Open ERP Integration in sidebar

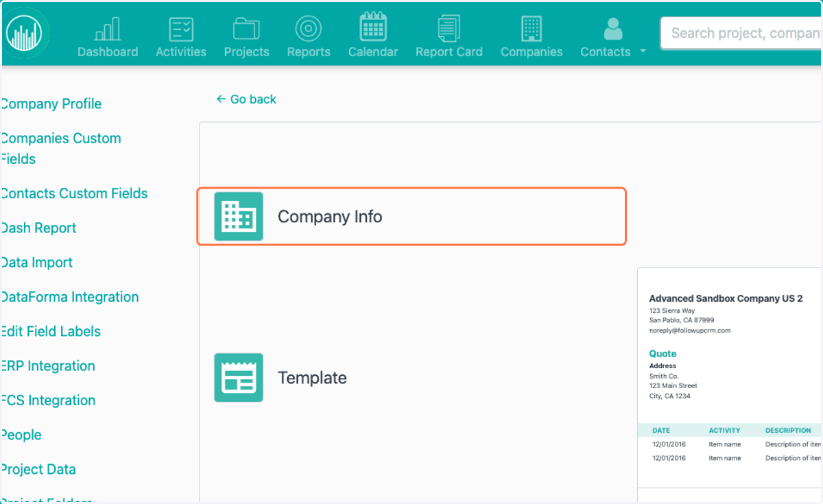click(x=48, y=366)
